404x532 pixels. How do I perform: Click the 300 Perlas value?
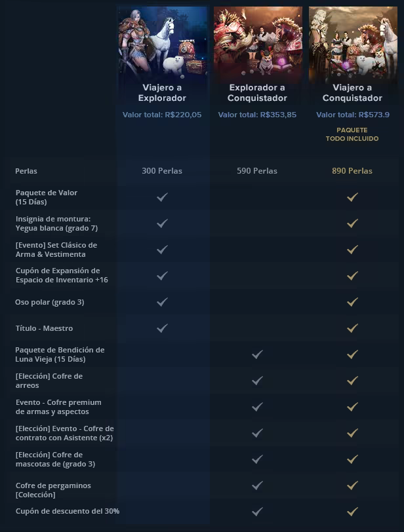162,171
